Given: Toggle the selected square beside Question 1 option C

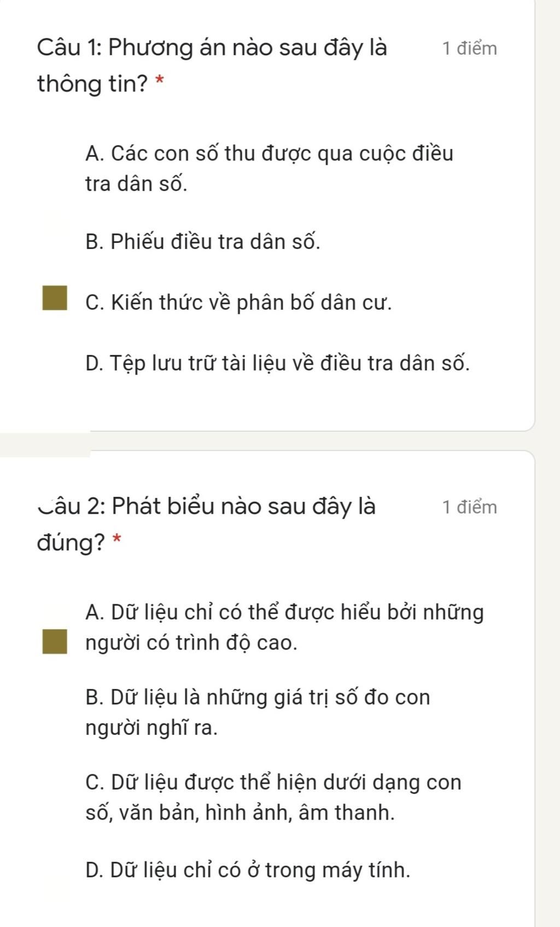Looking at the screenshot, I should coord(55,297).
